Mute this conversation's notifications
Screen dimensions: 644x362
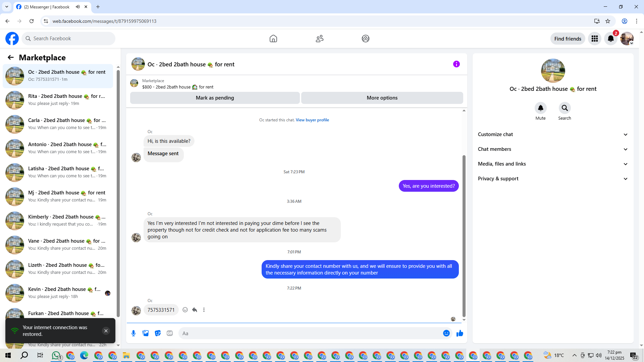tap(540, 108)
